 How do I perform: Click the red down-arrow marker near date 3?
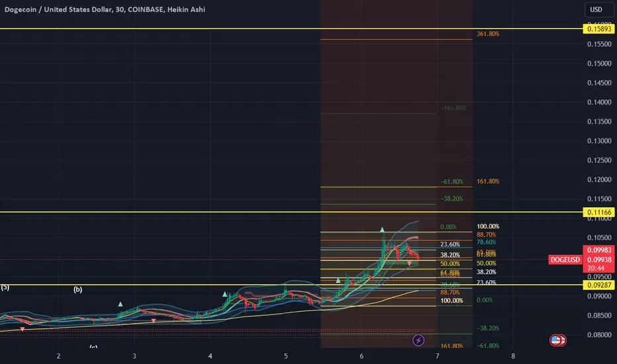[154, 321]
